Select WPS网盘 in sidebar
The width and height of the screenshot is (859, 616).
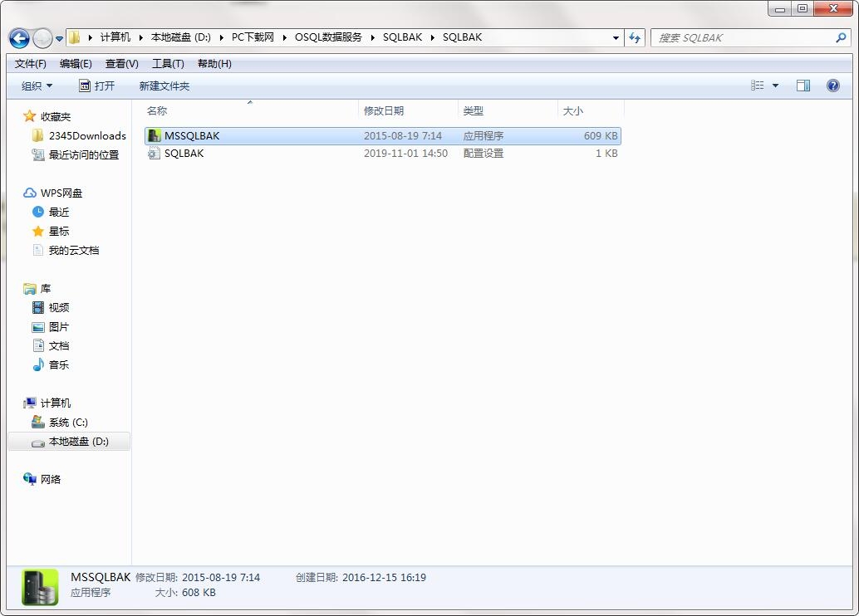pos(61,193)
